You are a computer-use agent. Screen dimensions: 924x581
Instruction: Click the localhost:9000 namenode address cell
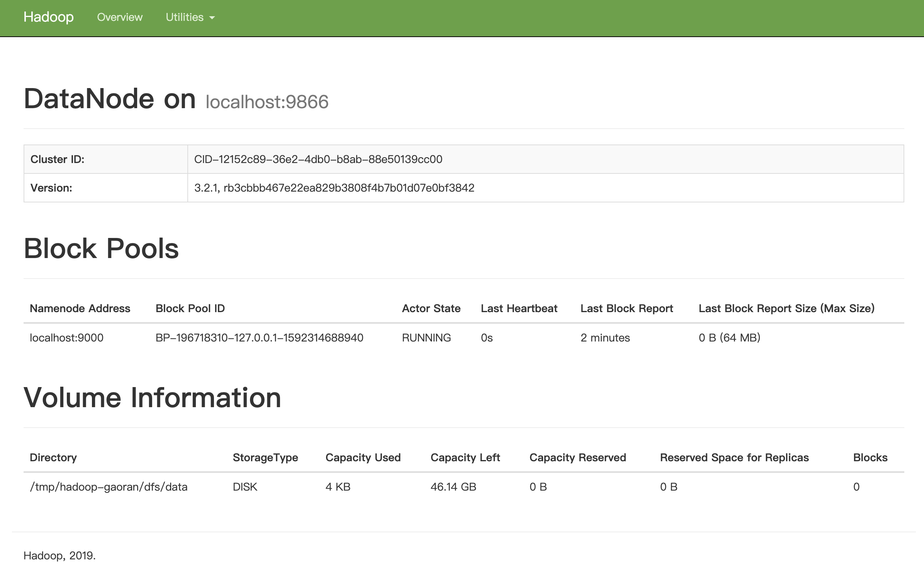tap(66, 338)
